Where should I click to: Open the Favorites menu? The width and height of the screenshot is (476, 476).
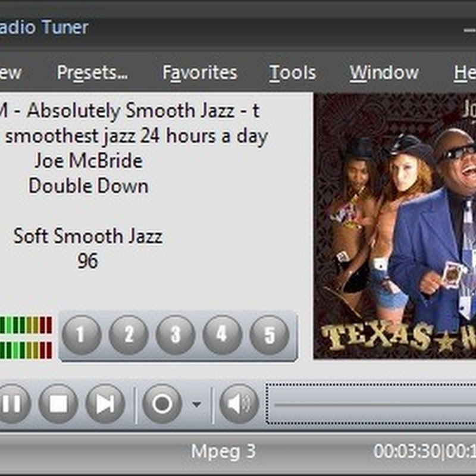200,73
